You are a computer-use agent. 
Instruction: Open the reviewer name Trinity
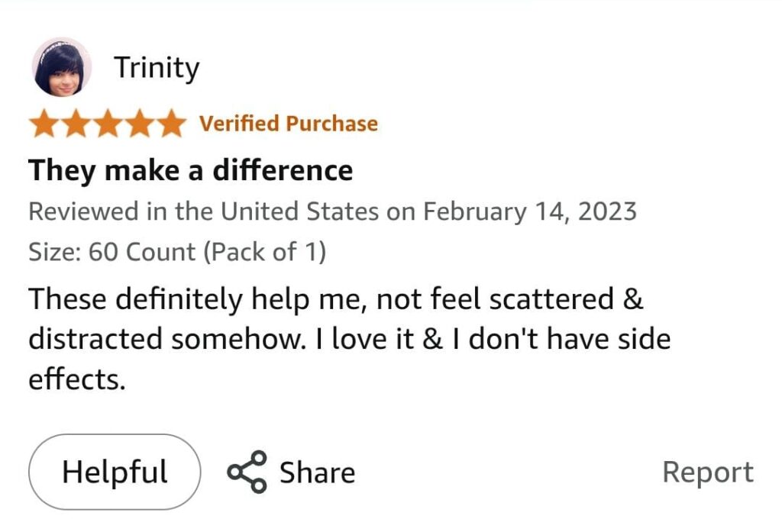157,67
